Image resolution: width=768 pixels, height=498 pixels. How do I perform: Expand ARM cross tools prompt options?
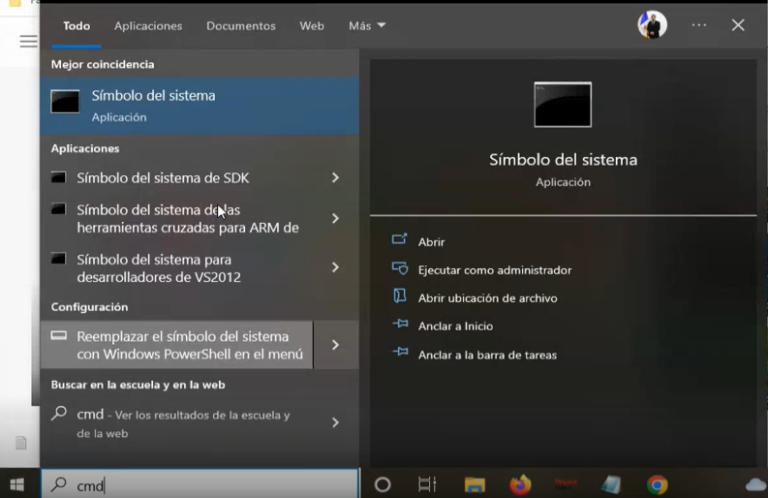tap(336, 218)
